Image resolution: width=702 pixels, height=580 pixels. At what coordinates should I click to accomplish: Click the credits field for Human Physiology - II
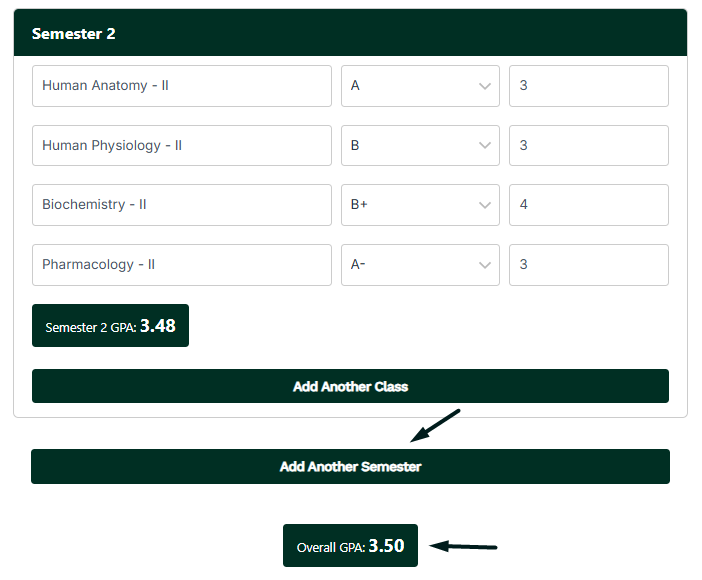tap(588, 146)
